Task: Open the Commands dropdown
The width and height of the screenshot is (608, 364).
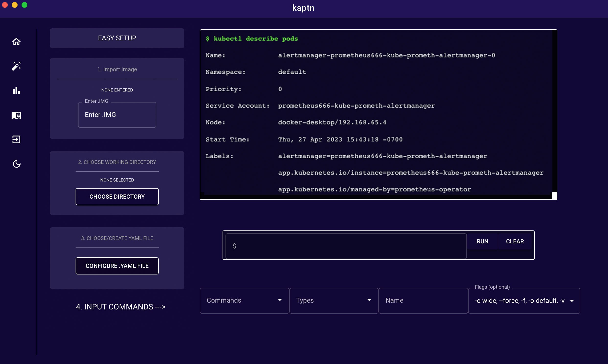Action: click(x=244, y=300)
